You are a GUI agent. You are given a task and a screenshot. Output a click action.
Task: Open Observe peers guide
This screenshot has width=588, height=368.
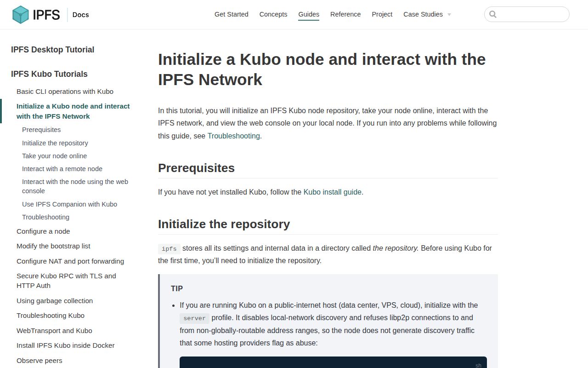coord(40,361)
